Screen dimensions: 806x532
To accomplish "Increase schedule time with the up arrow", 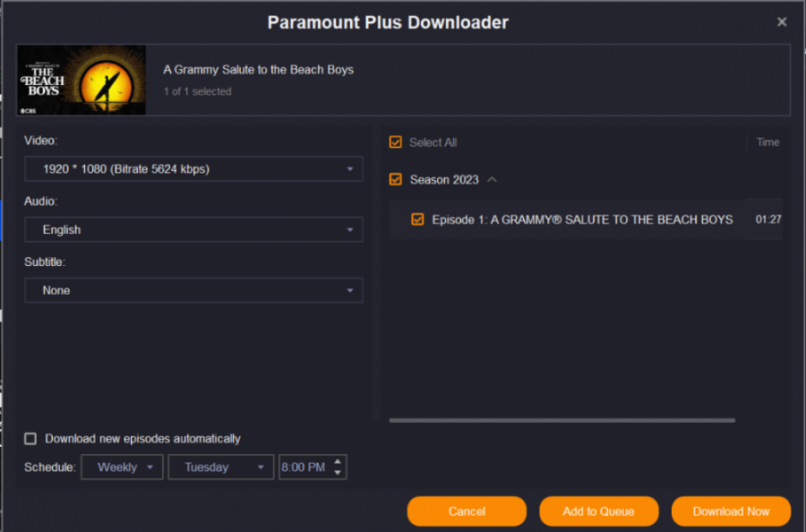I will click(x=338, y=461).
